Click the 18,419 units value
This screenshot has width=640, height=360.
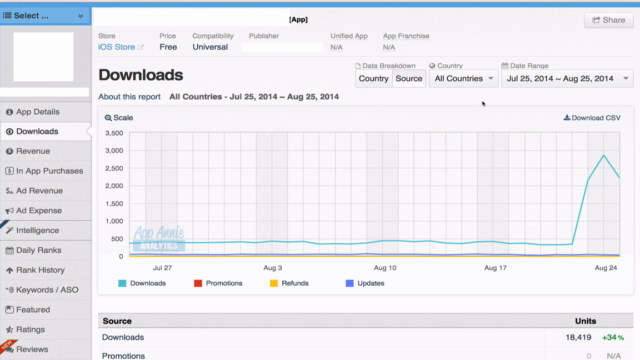click(578, 337)
